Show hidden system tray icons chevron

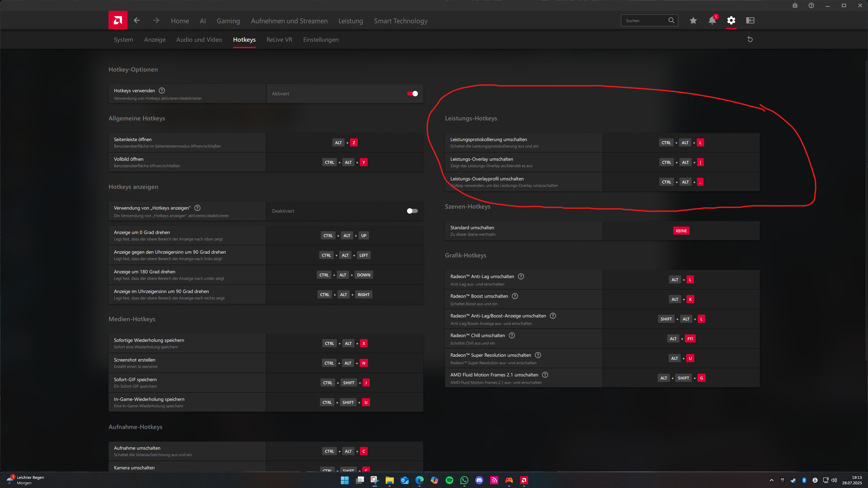[771, 480]
